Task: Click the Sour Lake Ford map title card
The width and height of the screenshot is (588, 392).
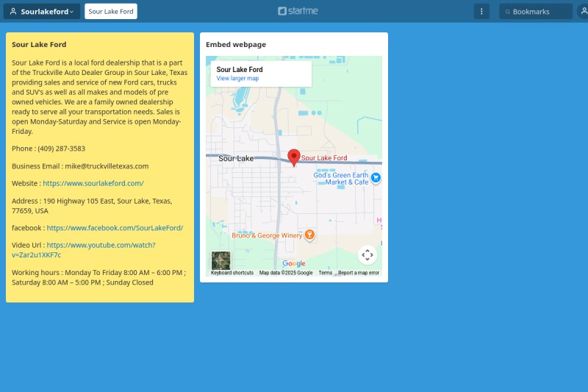Action: coord(261,74)
